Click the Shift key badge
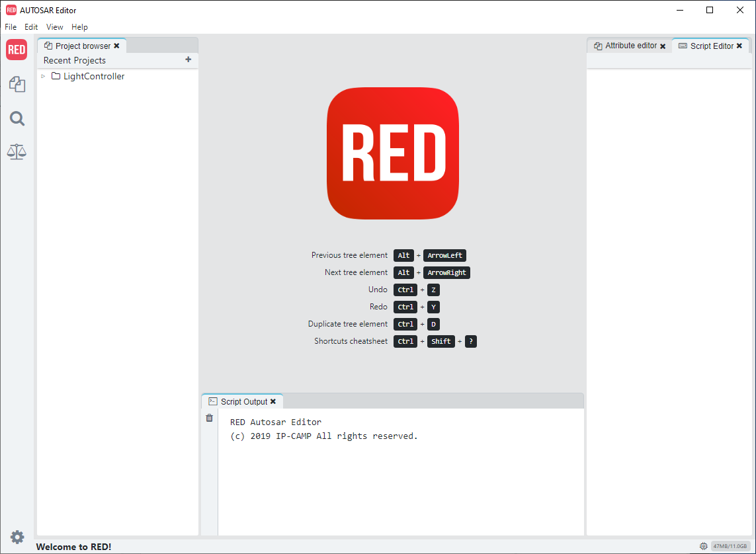Image resolution: width=756 pixels, height=554 pixels. tap(441, 342)
